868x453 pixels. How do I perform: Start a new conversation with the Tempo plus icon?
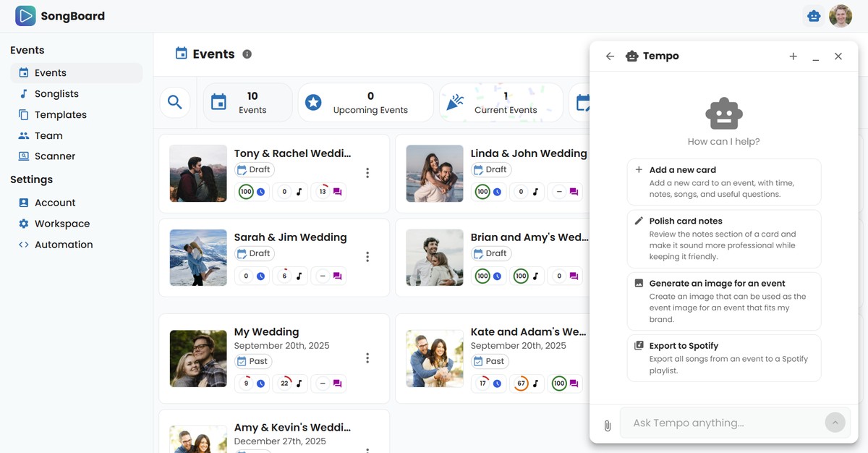click(x=793, y=56)
